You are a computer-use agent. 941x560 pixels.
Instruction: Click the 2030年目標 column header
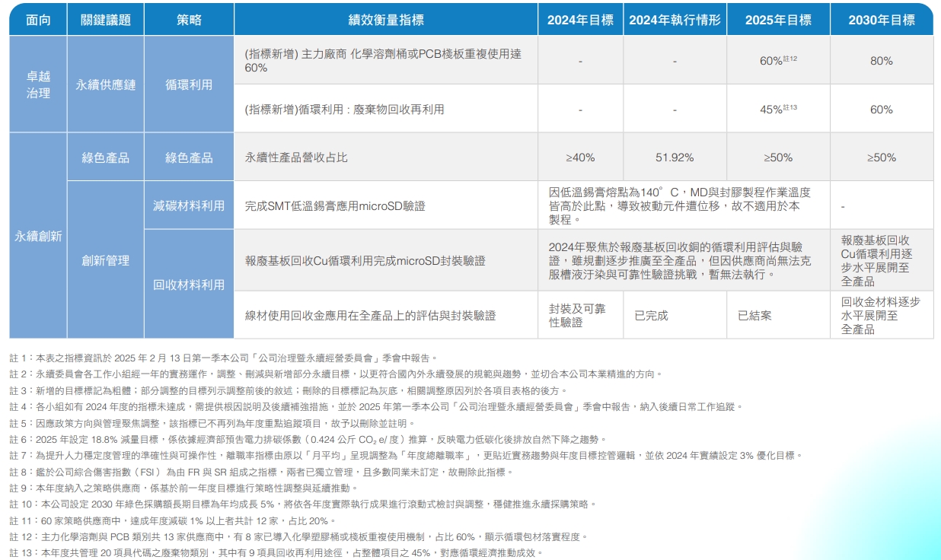pyautogui.click(x=882, y=20)
